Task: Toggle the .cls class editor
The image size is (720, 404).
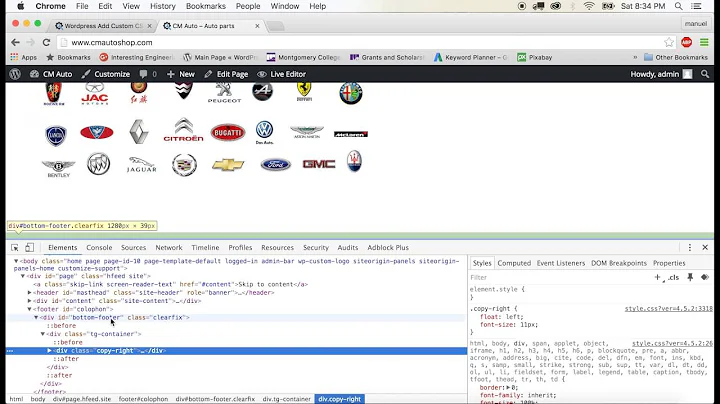Action: point(673,277)
